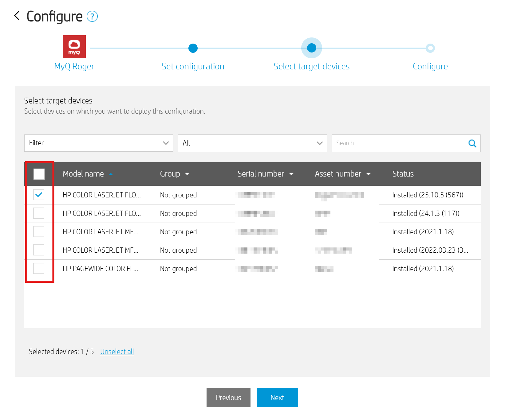This screenshot has height=420, width=505.
Task: Click the Model name ascending sort arrow
Action: (111, 174)
